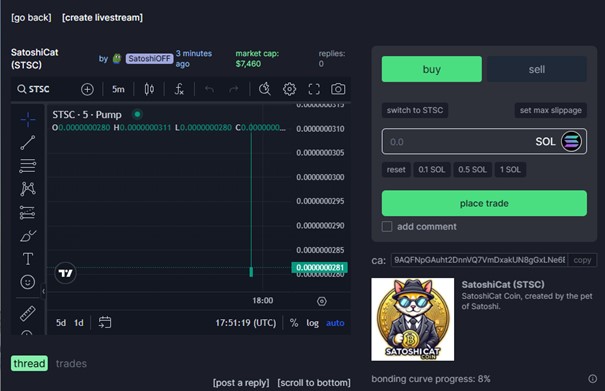The width and height of the screenshot is (605, 391).
Task: Select the brush drawing tool
Action: click(x=28, y=235)
